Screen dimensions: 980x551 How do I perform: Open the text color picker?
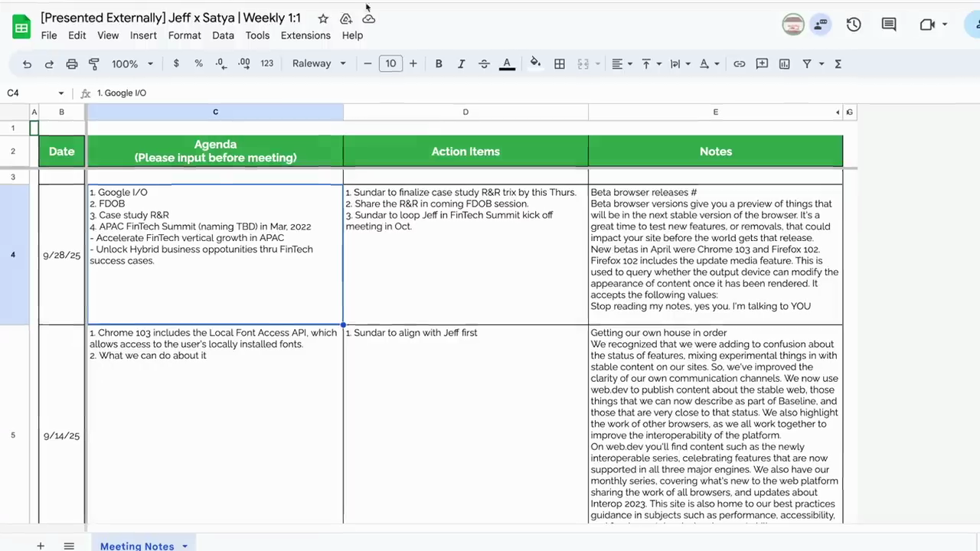click(x=507, y=64)
